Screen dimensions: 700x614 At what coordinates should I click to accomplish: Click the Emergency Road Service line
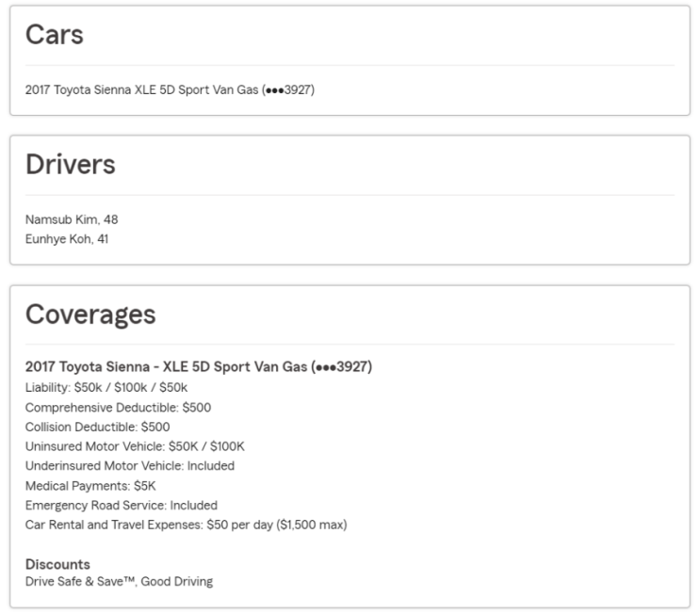pyautogui.click(x=122, y=505)
